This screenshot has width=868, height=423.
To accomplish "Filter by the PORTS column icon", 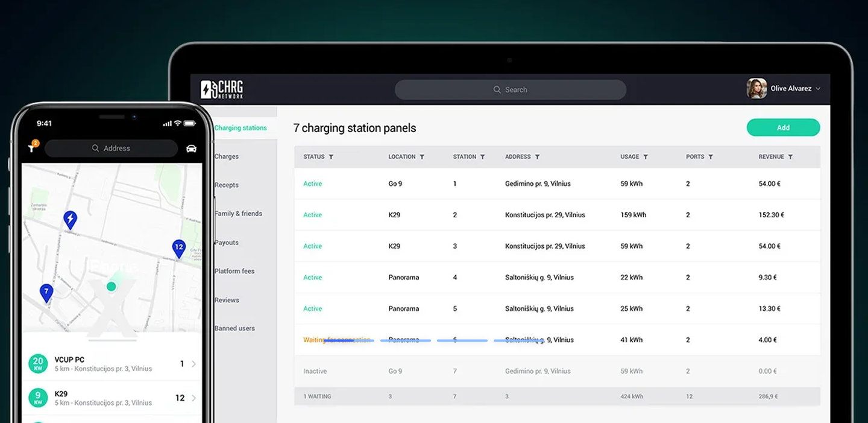I will pos(711,157).
